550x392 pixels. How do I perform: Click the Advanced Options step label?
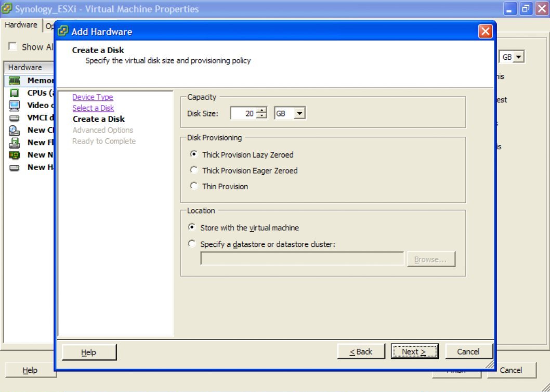(x=103, y=130)
